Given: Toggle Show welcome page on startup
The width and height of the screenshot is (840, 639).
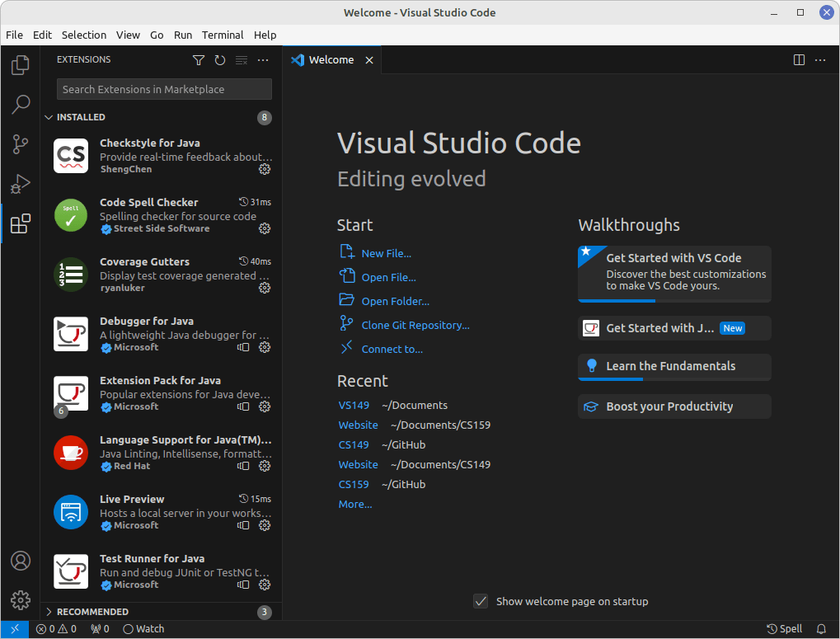Looking at the screenshot, I should [x=481, y=601].
